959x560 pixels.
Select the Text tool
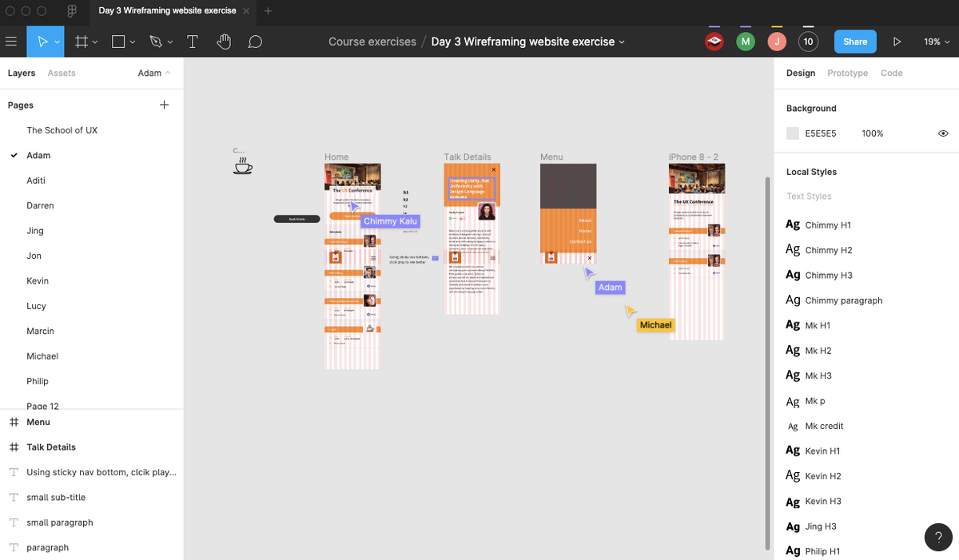point(192,41)
